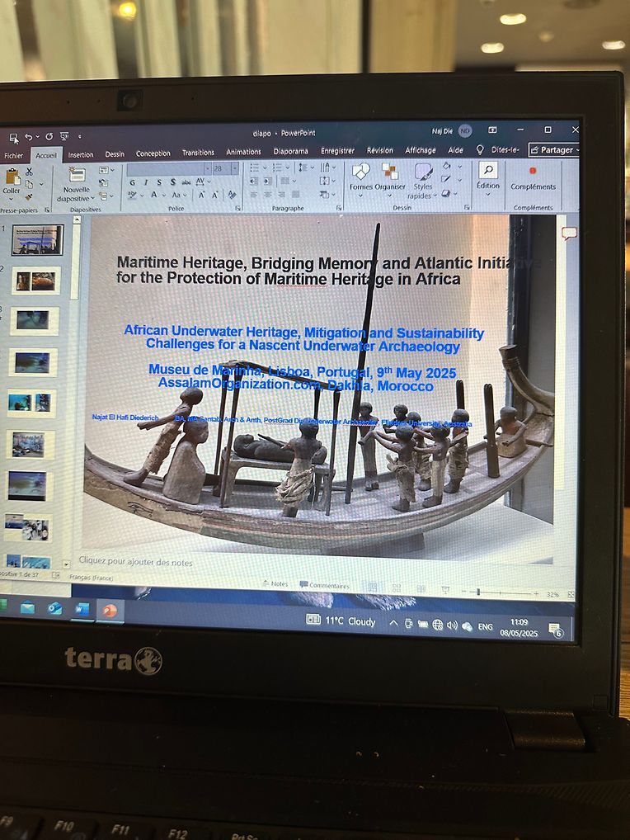This screenshot has height=840, width=630.
Task: Open PowerPoint from the Windows taskbar
Action: coord(109,611)
